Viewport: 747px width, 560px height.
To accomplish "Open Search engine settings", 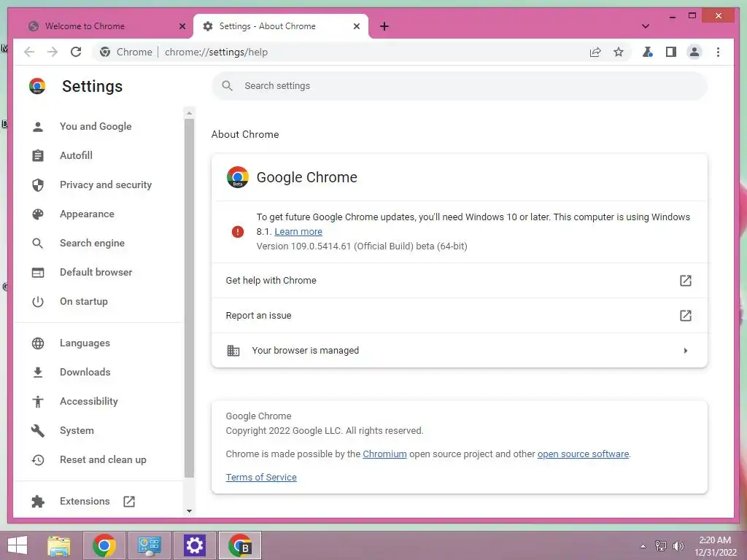I will tap(92, 243).
